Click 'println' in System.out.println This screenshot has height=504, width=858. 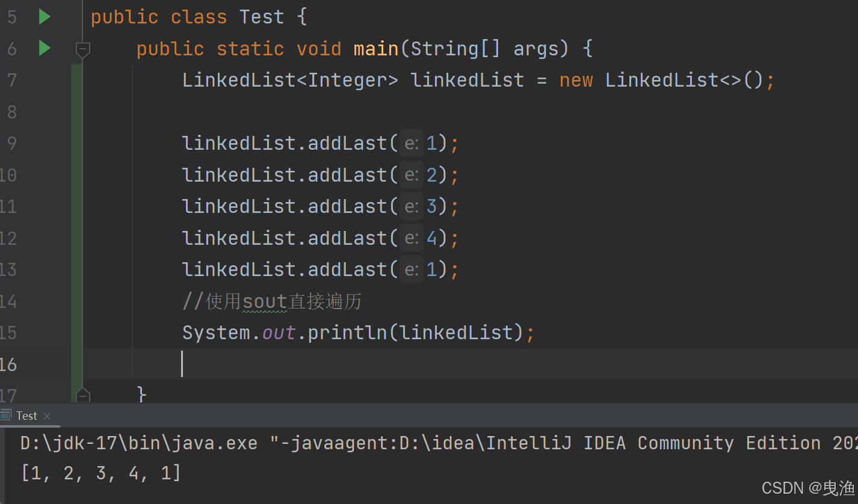coord(348,333)
